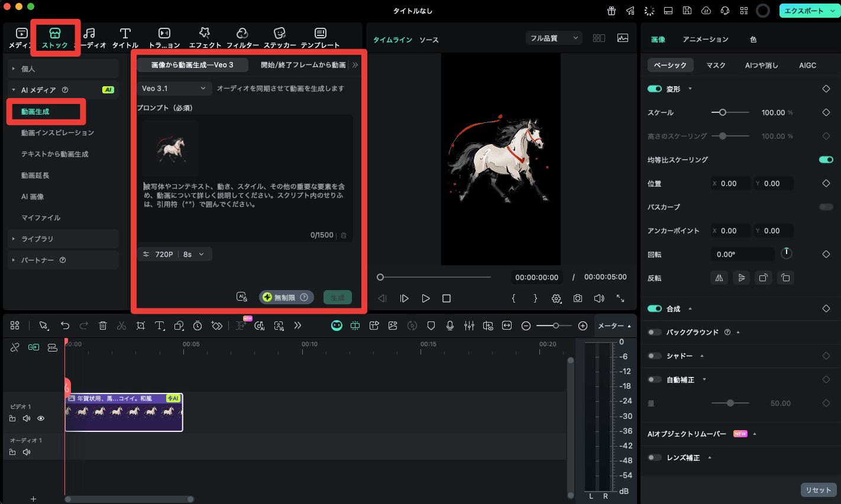The height and width of the screenshot is (504, 841).
Task: Open the フル品質 playback quality dropdown
Action: [x=552, y=38]
